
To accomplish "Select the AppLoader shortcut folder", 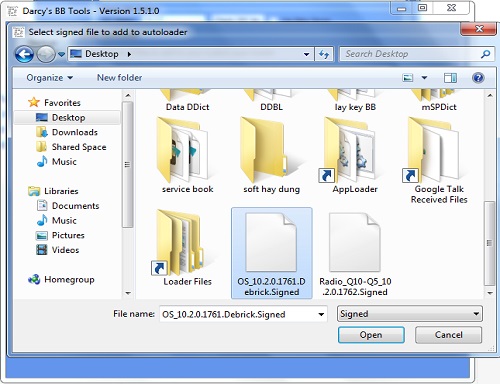I will (x=355, y=155).
